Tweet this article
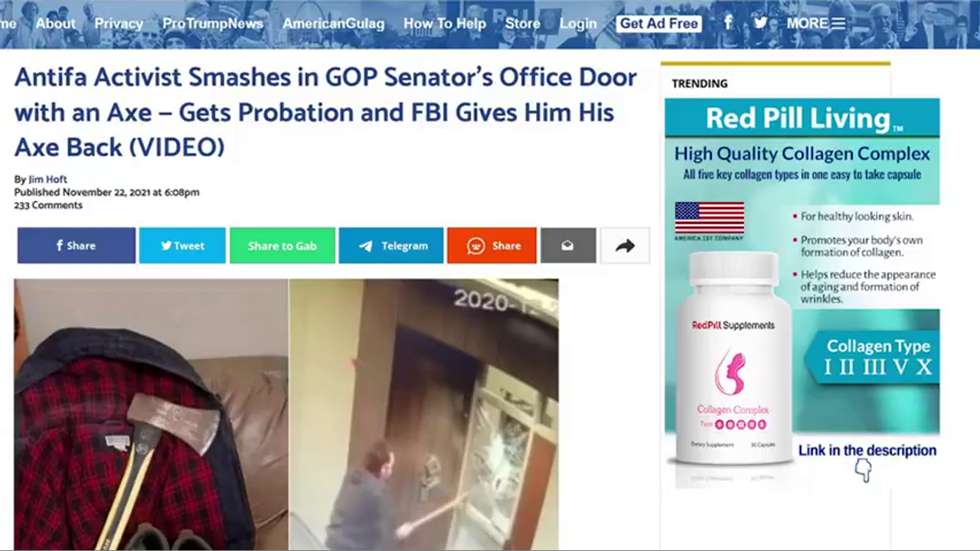Screen dimensions: 980x551 182,246
